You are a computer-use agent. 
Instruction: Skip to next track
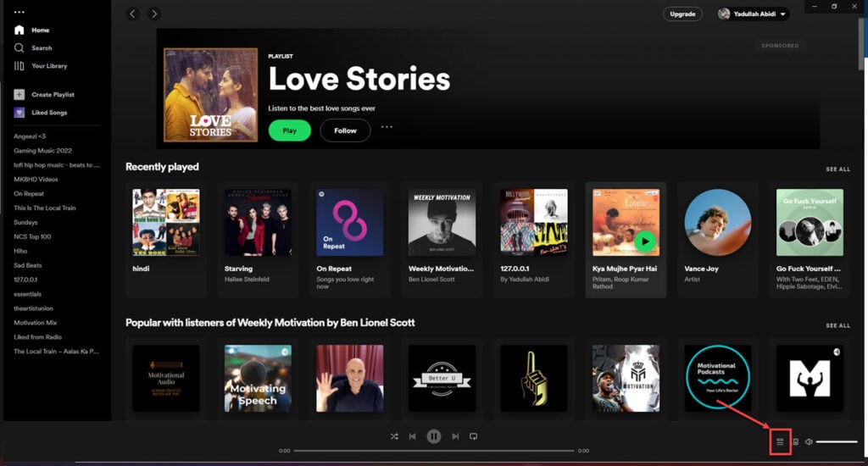click(x=455, y=436)
